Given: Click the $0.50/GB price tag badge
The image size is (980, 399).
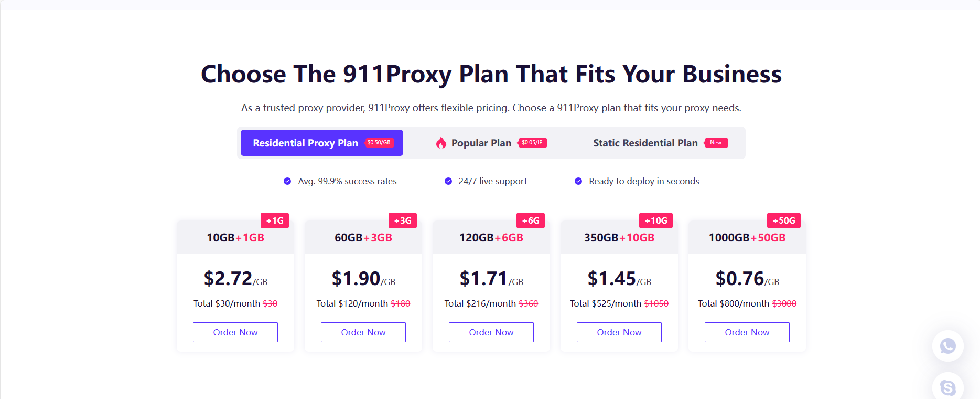Looking at the screenshot, I should coord(379,143).
